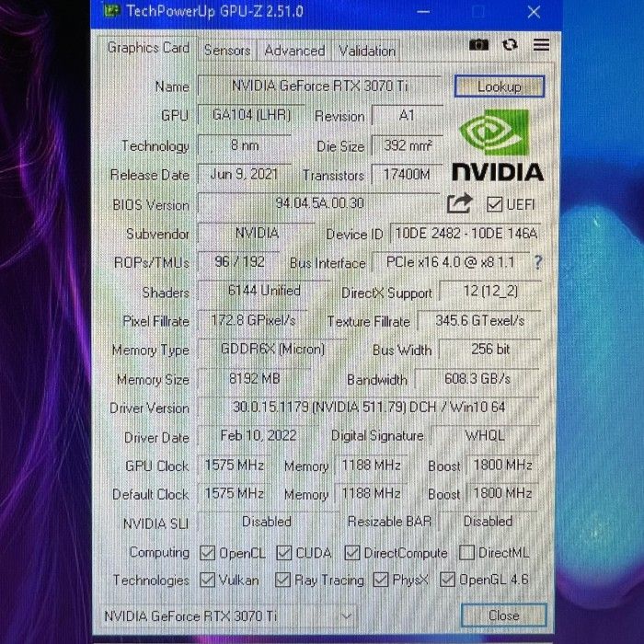Viewport: 644px width, 644px height.
Task: Click the GPU field GA104 (LHR)
Action: coord(251,115)
